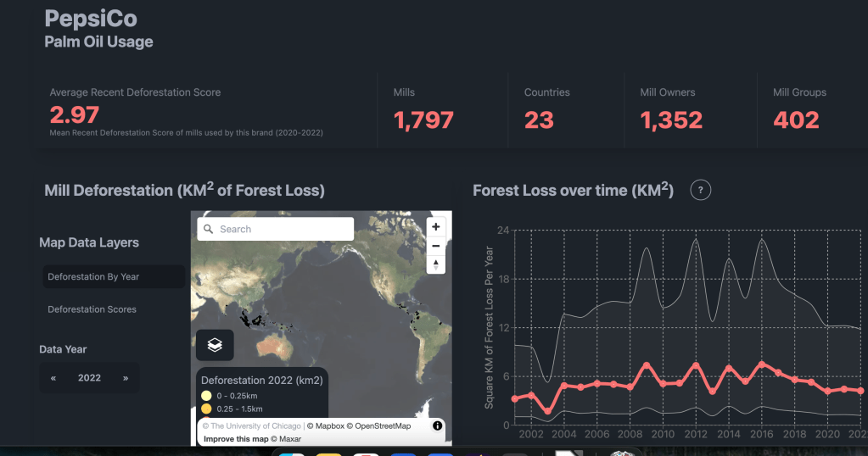Reset map bearing with the compass button
This screenshot has width=868, height=456.
pyautogui.click(x=436, y=264)
